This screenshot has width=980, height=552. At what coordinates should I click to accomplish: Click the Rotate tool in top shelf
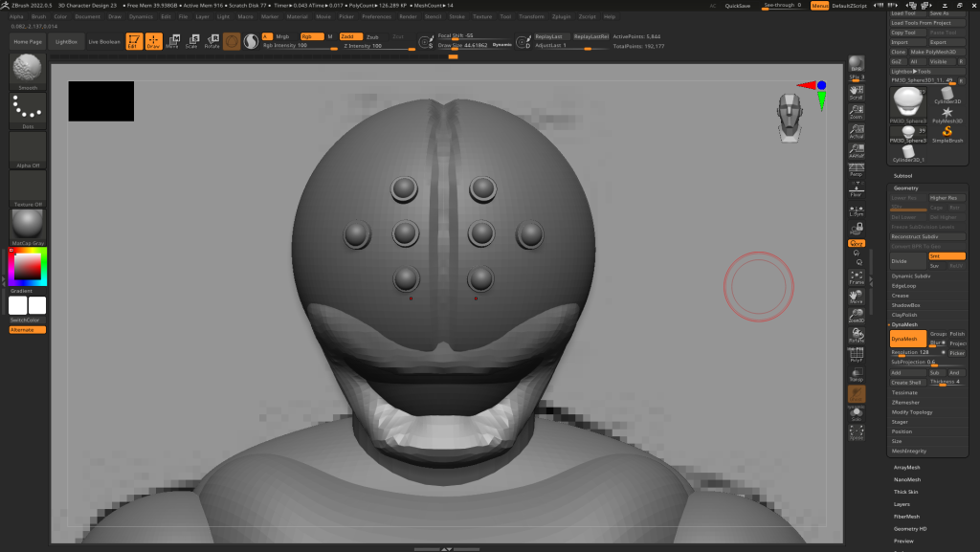point(212,42)
